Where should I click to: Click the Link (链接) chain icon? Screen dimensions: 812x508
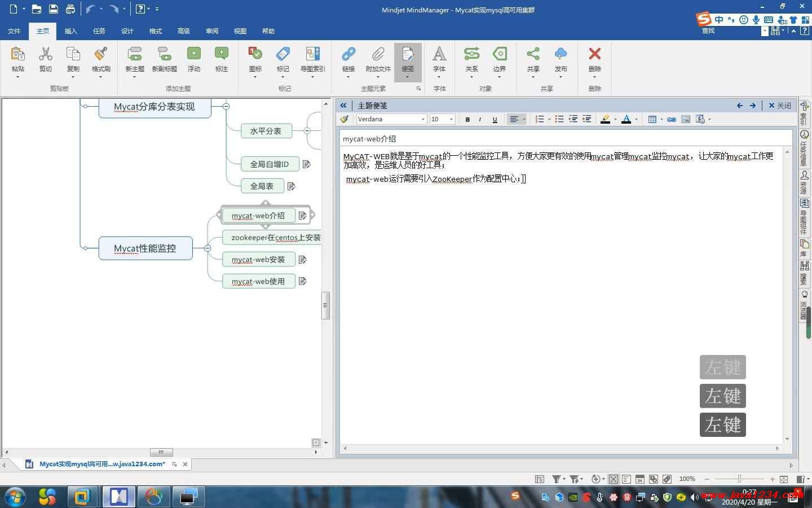[348, 54]
